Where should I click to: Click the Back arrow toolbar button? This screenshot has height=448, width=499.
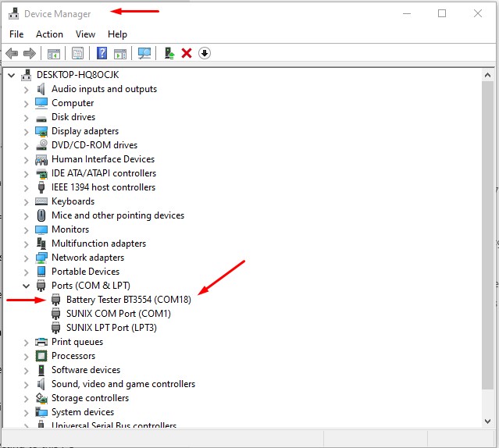[12, 53]
